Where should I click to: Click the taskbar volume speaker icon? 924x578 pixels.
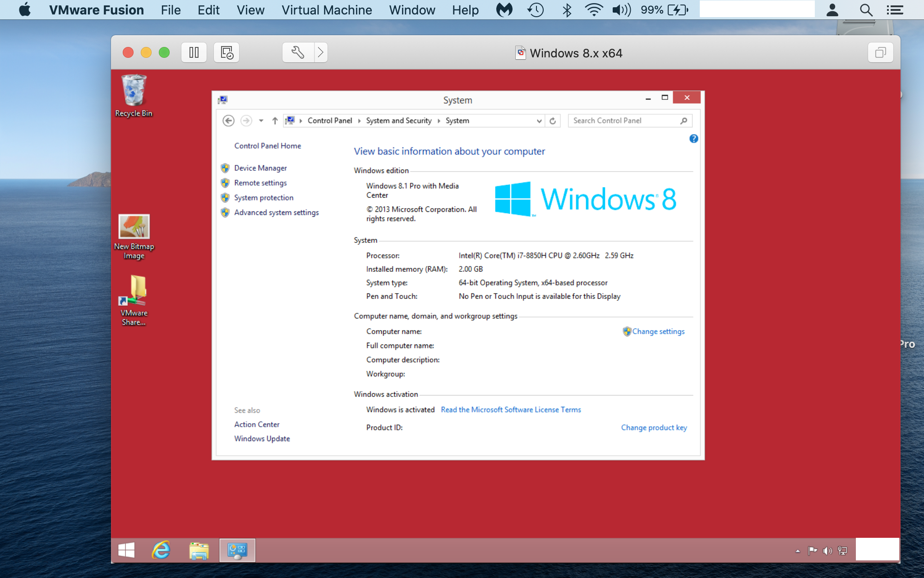827,550
